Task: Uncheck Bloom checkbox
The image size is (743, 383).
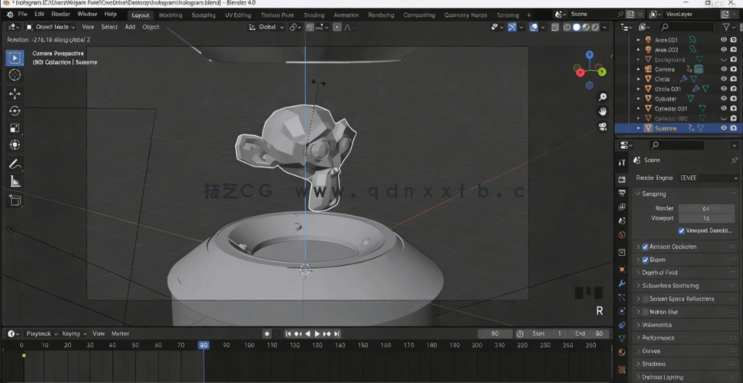Action: click(645, 260)
